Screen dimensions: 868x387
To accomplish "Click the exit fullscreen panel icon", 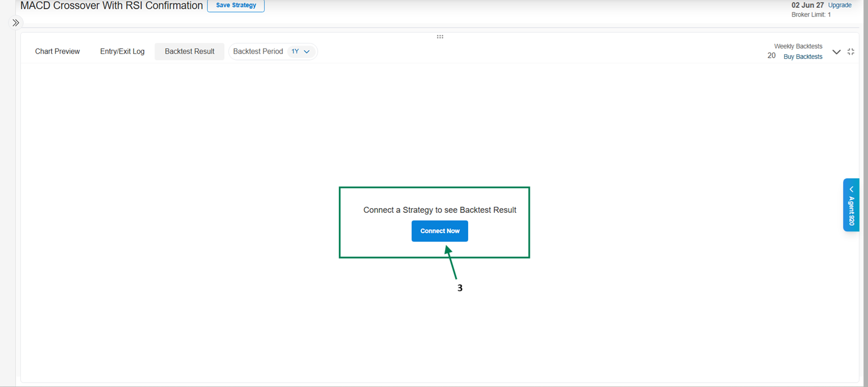I will [850, 51].
